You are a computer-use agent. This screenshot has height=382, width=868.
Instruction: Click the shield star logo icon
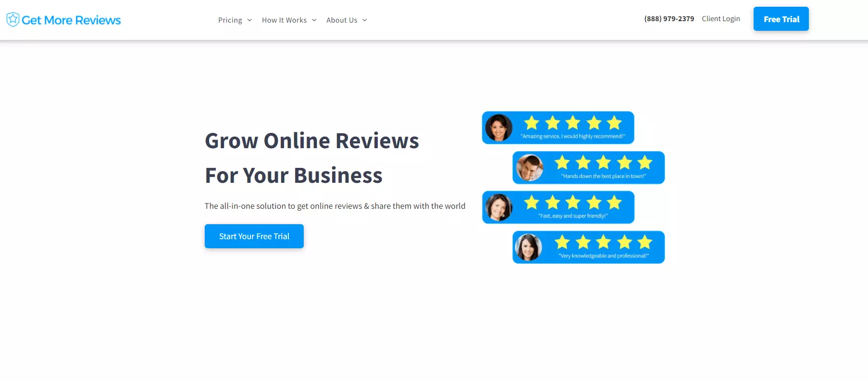point(12,19)
